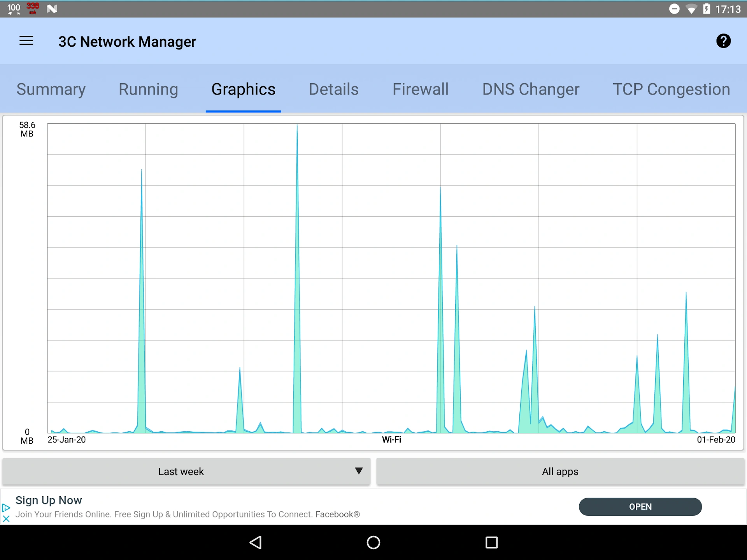Select the TCP Congestion tab
Viewport: 747px width, 560px height.
click(671, 89)
